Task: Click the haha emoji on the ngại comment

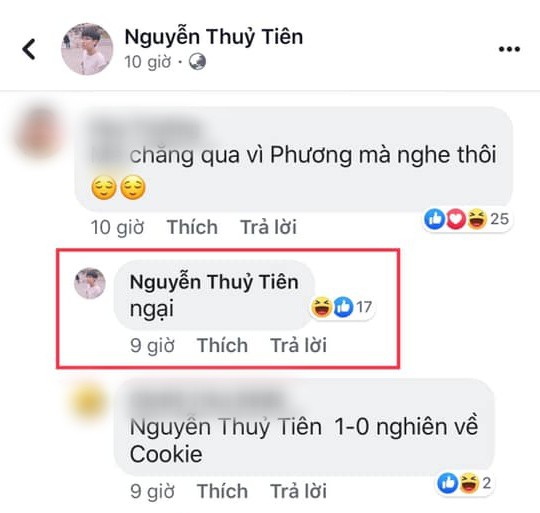Action: (321, 307)
